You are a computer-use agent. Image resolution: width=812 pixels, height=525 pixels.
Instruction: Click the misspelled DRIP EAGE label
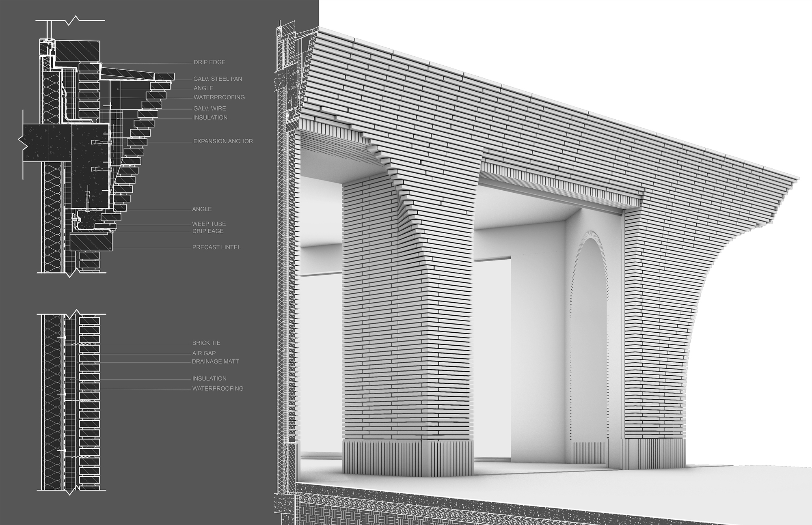(x=208, y=231)
